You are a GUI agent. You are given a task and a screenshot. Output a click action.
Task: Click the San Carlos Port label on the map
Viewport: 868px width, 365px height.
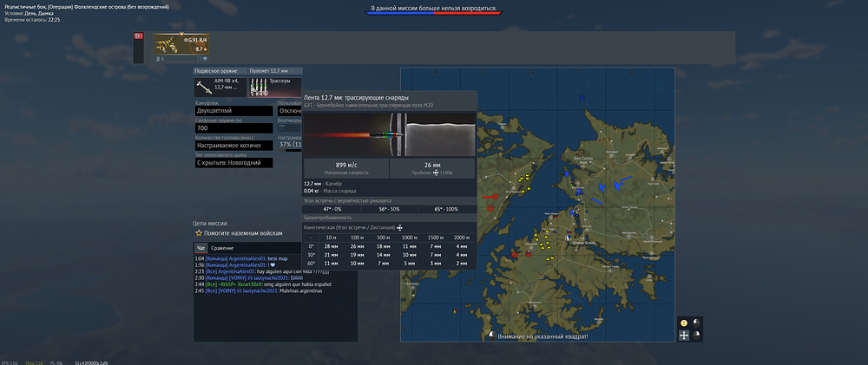pos(584,160)
